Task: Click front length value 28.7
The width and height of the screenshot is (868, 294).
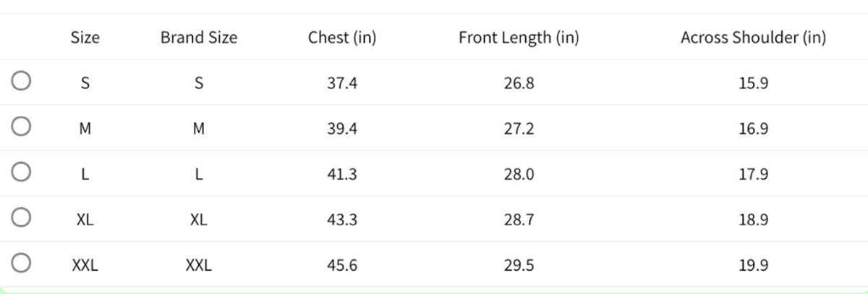Action: (519, 220)
